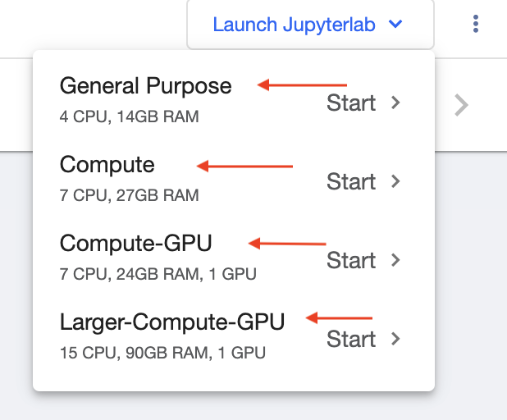507x420 pixels.
Task: Start the Compute-GPU instance
Action: pyautogui.click(x=351, y=260)
